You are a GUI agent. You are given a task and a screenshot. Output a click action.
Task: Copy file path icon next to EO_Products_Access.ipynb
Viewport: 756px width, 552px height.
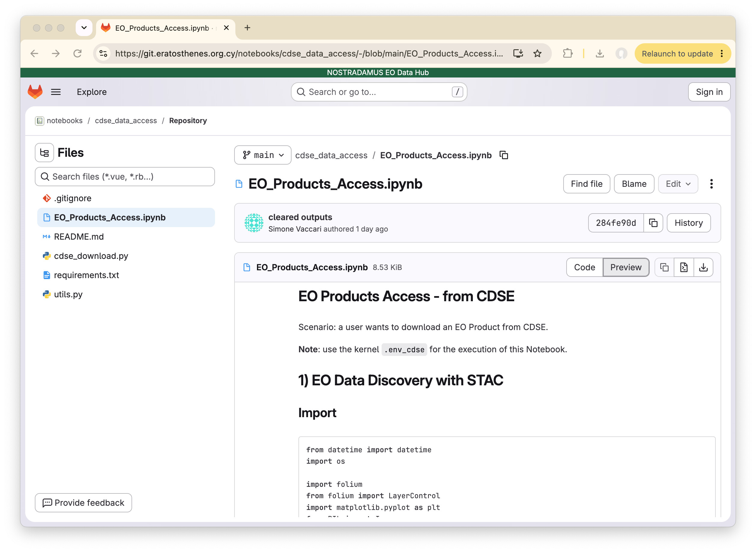pos(504,155)
